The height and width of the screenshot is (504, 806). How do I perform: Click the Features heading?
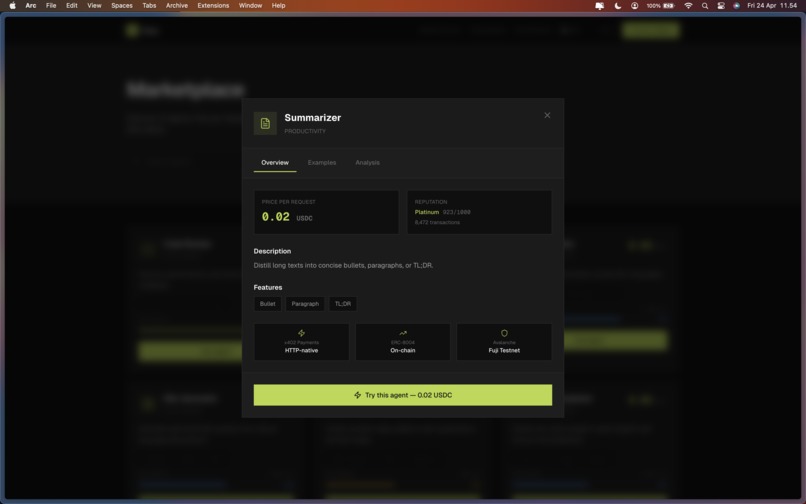pos(268,287)
